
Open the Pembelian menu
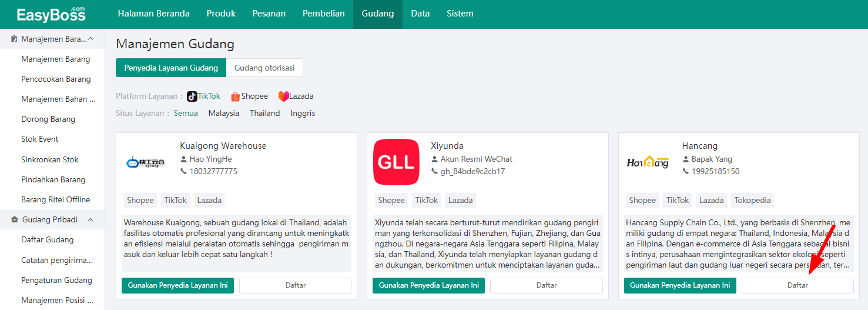324,14
